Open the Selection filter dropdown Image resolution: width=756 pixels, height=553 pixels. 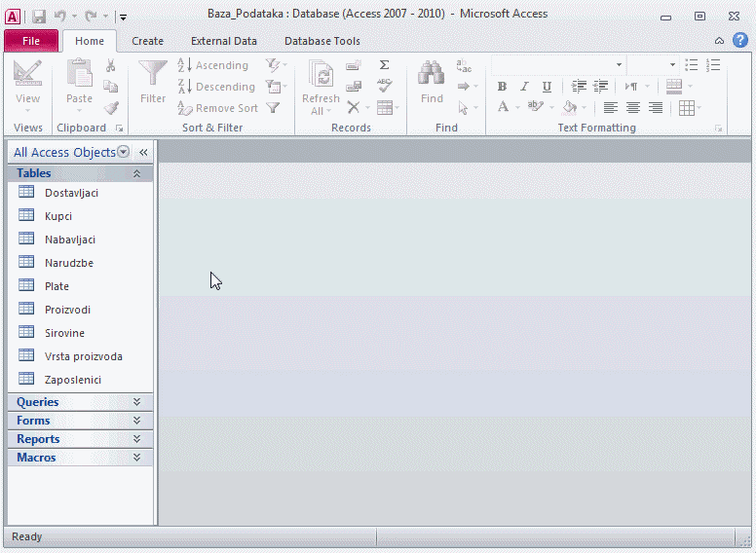[277, 65]
